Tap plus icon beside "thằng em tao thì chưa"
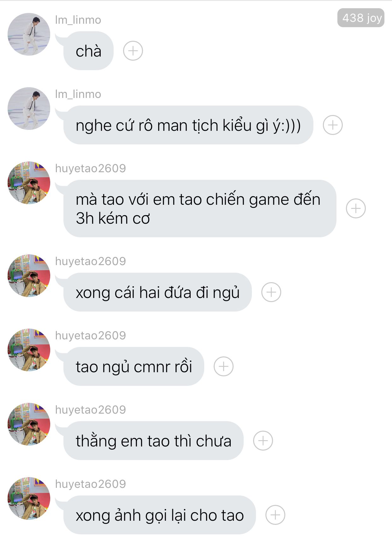 263,440
